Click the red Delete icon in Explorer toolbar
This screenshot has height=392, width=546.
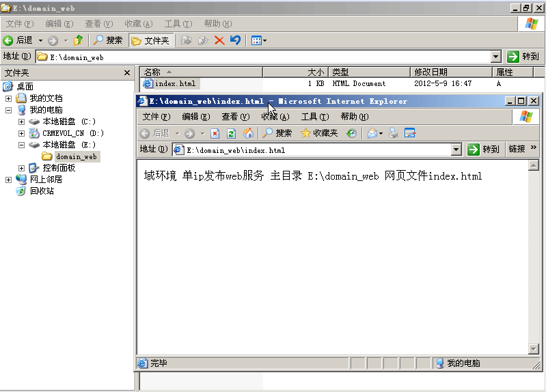click(x=219, y=40)
